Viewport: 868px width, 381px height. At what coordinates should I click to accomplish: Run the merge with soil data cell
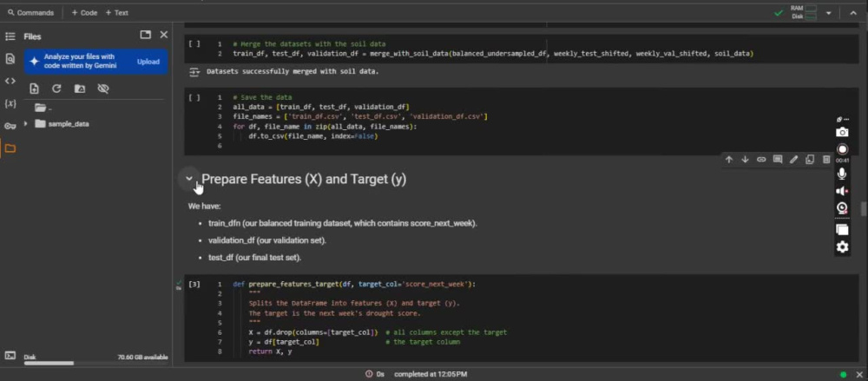point(194,43)
